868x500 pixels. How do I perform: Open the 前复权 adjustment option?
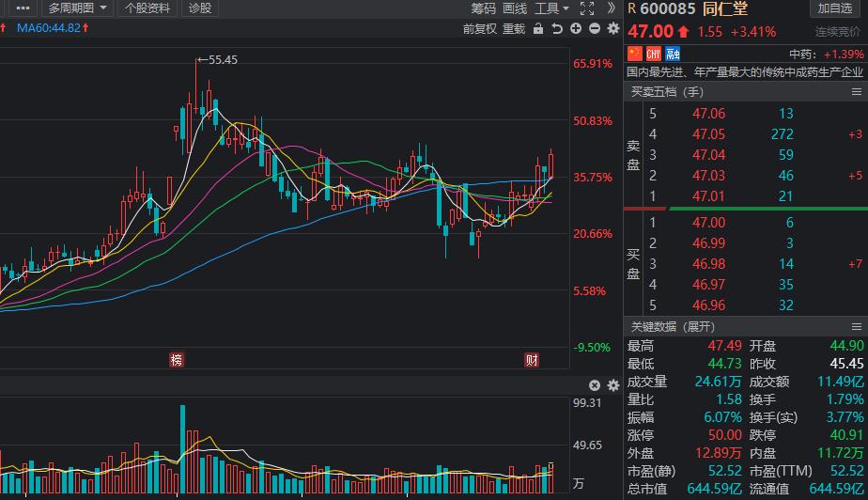click(x=480, y=29)
